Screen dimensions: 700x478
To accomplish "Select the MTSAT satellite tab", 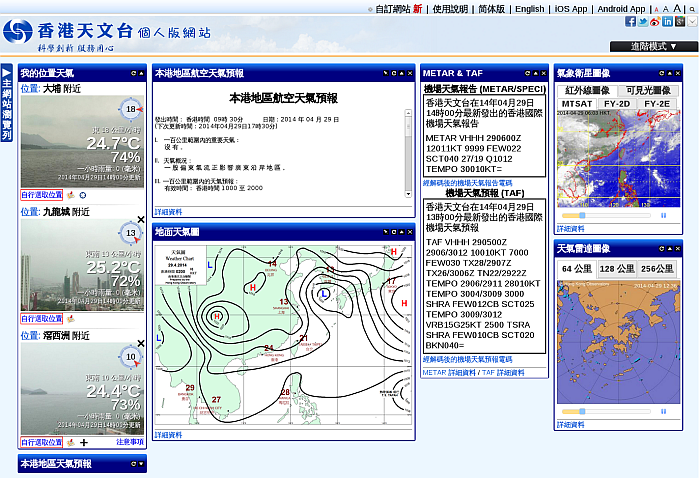I will click(x=577, y=104).
